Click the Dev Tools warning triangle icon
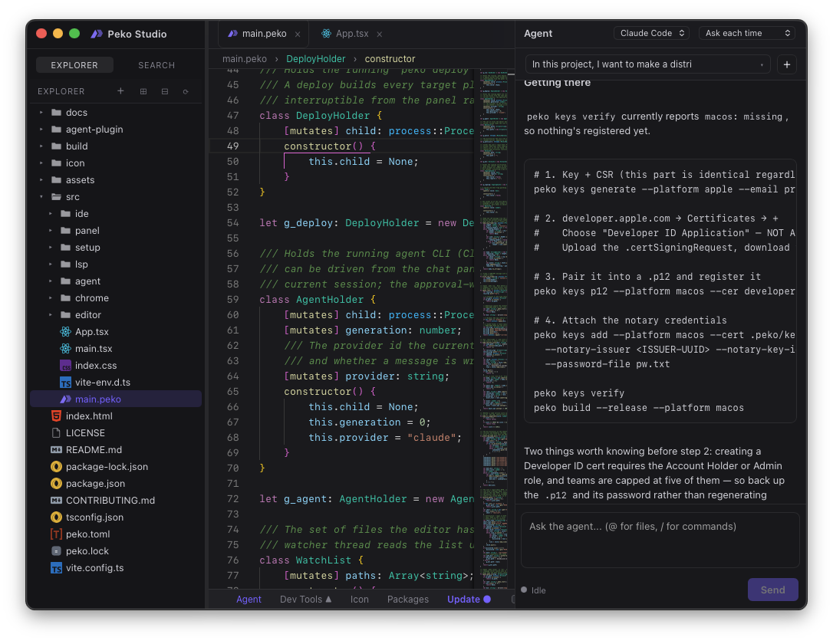833x644 pixels. pos(328,599)
